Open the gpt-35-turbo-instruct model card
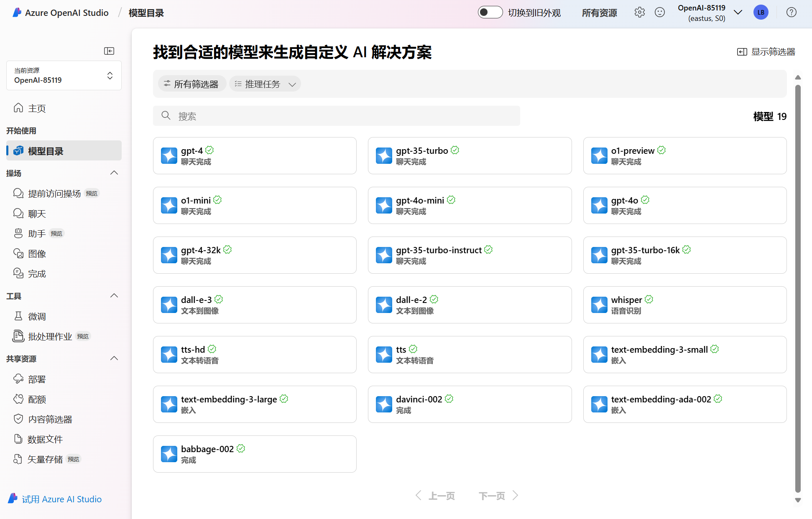Viewport: 812px width, 519px height. click(x=470, y=255)
